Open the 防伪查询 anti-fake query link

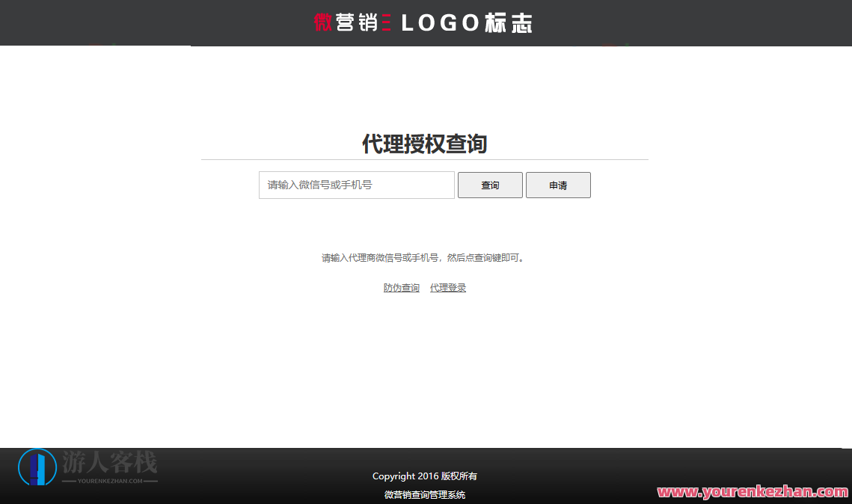[x=401, y=286]
